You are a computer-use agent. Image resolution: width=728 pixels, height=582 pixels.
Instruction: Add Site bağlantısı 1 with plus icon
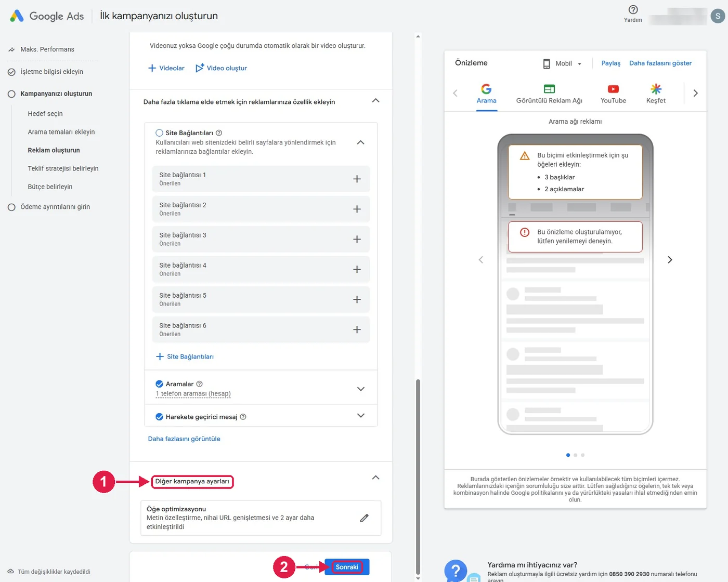coord(357,179)
